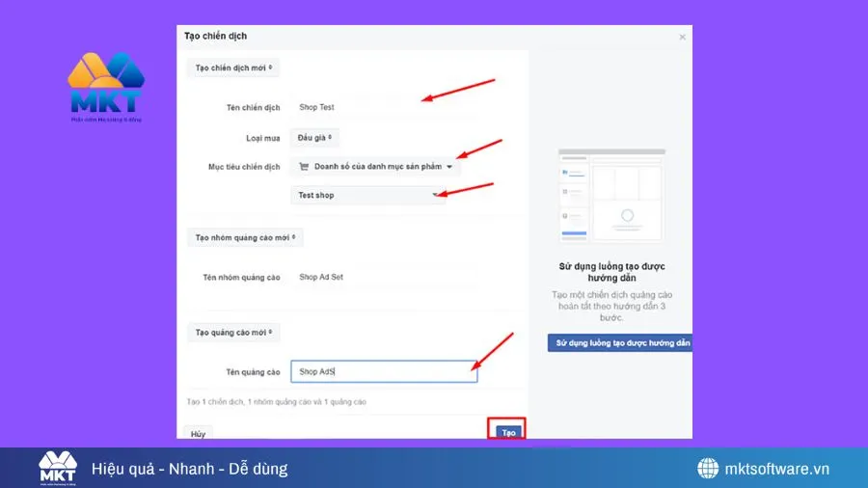Screen dimensions: 868x488
Task: Click Sử dụng luồng tạo được hướng dẫn button
Action: [620, 343]
